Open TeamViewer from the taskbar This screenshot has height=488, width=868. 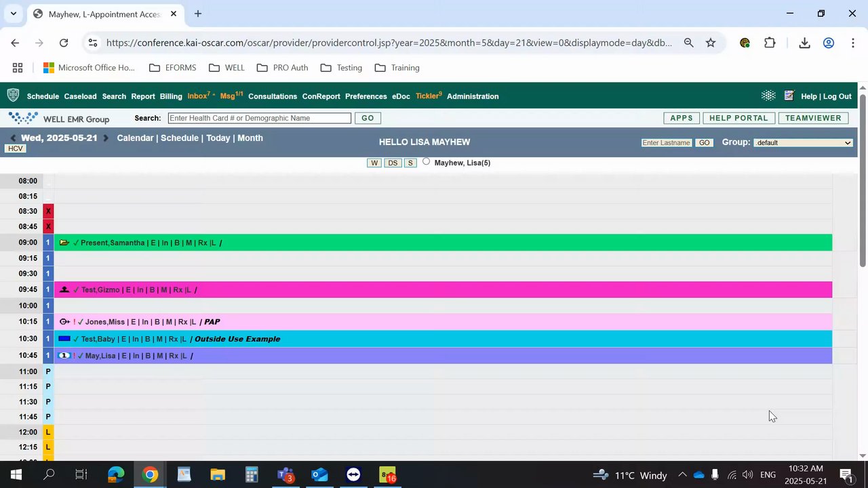[x=353, y=475]
